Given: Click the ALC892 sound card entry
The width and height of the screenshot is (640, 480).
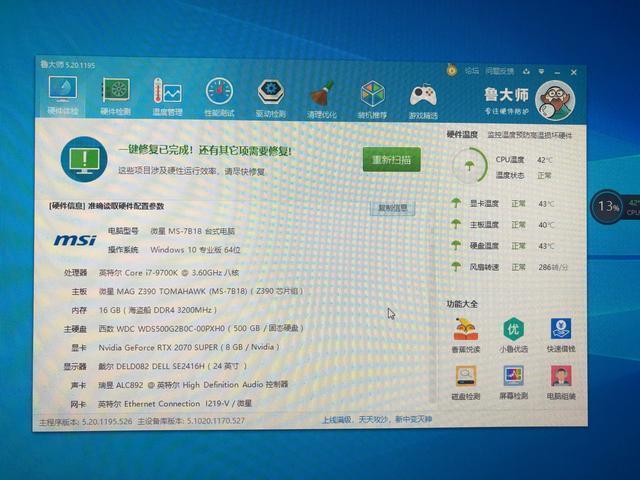Looking at the screenshot, I should point(193,385).
